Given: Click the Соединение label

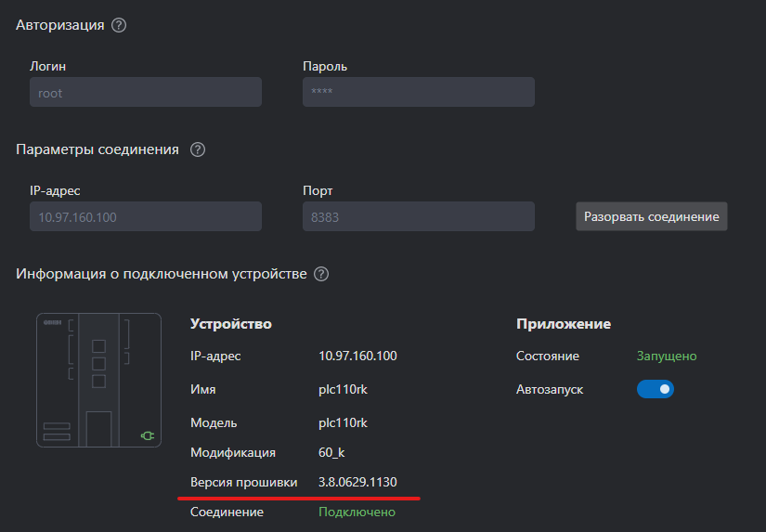Looking at the screenshot, I should point(227,512).
